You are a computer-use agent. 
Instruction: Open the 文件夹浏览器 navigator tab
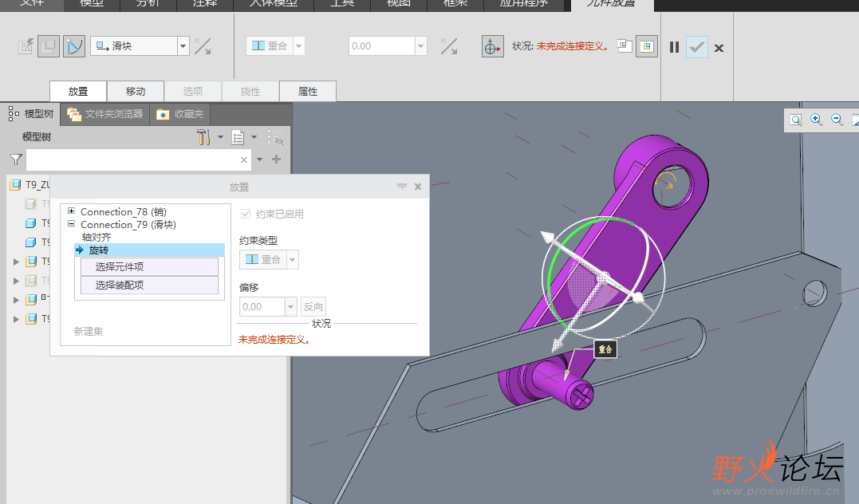[x=105, y=114]
